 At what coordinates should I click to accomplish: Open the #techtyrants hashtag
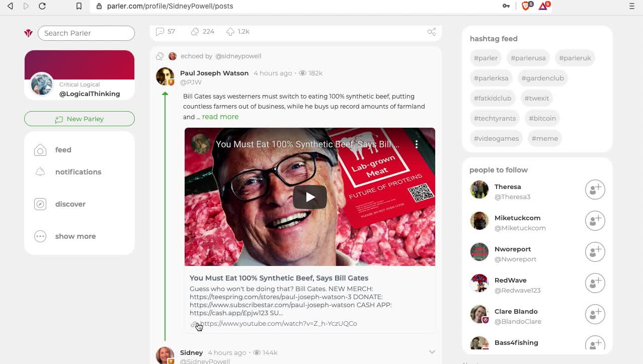tap(495, 118)
